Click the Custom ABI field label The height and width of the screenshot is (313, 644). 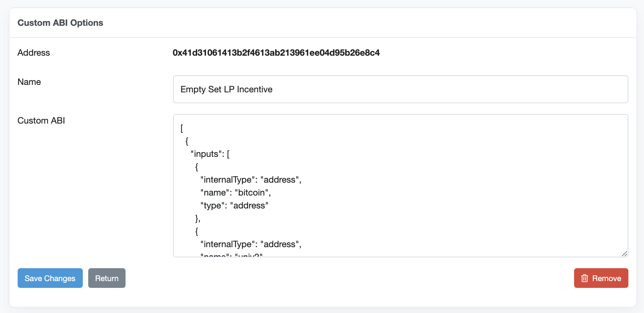click(41, 121)
